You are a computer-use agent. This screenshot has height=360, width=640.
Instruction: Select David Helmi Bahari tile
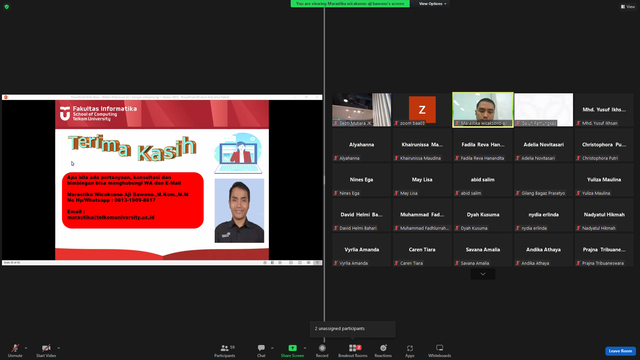click(x=362, y=215)
